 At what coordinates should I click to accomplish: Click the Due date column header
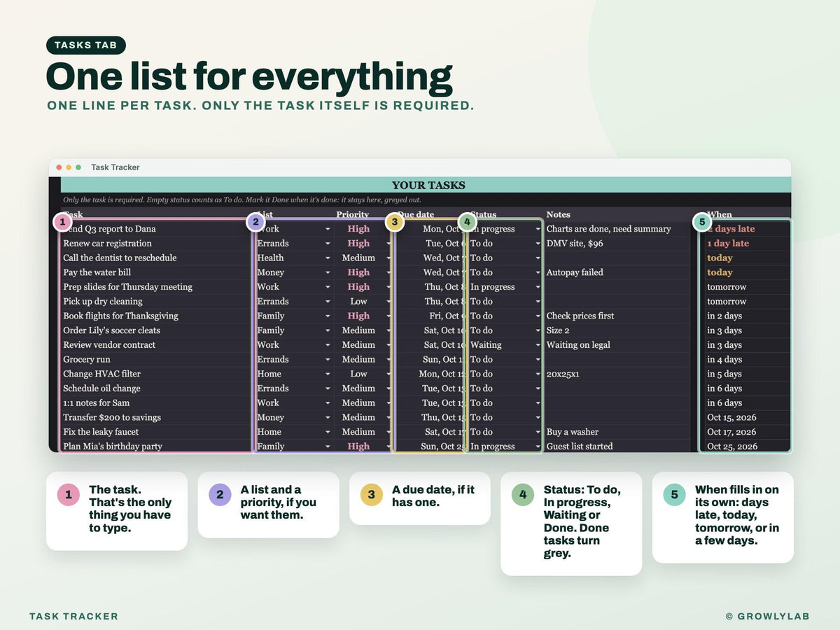[x=416, y=215]
